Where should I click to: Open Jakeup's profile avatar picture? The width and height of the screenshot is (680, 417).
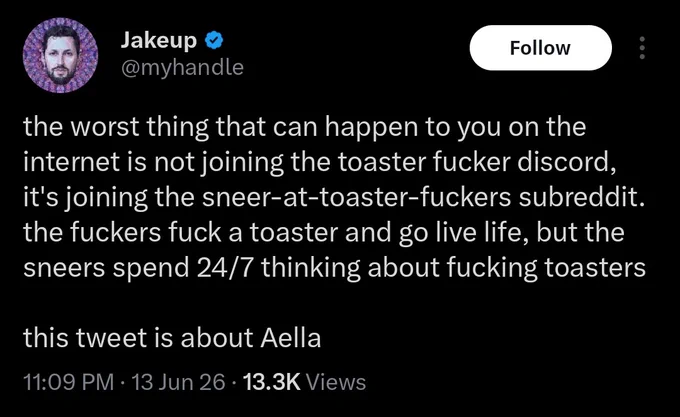60,55
